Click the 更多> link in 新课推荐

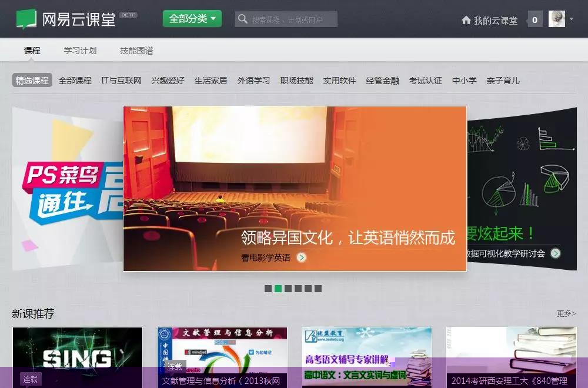click(x=566, y=313)
